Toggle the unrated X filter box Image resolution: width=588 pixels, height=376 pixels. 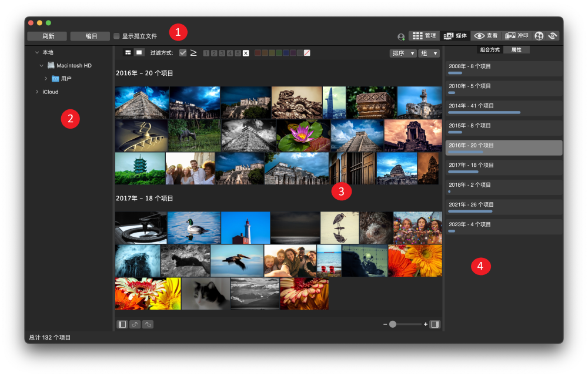pyautogui.click(x=246, y=53)
